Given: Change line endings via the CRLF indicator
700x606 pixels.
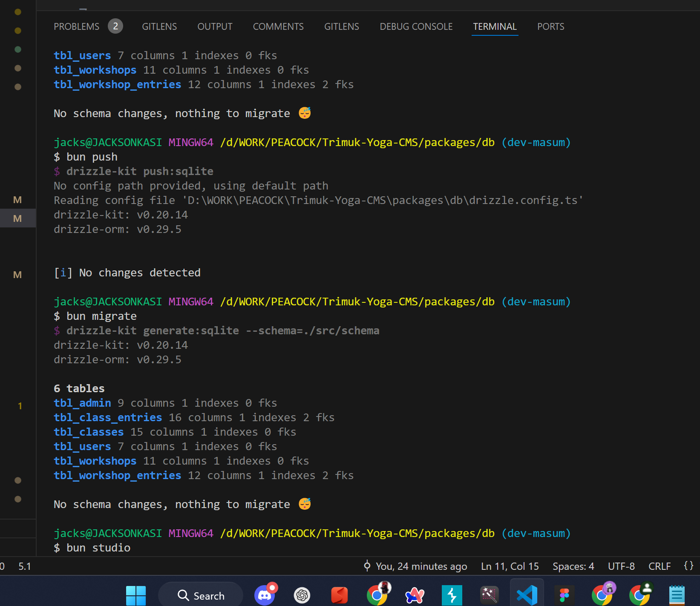Looking at the screenshot, I should [659, 566].
